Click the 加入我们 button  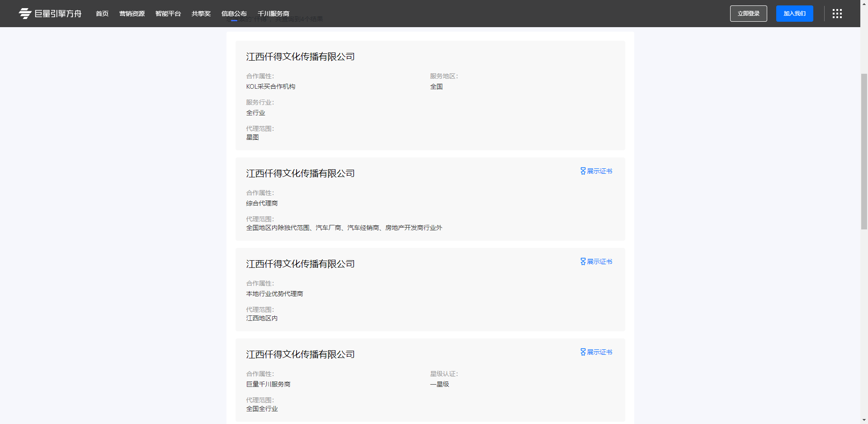[x=795, y=14]
